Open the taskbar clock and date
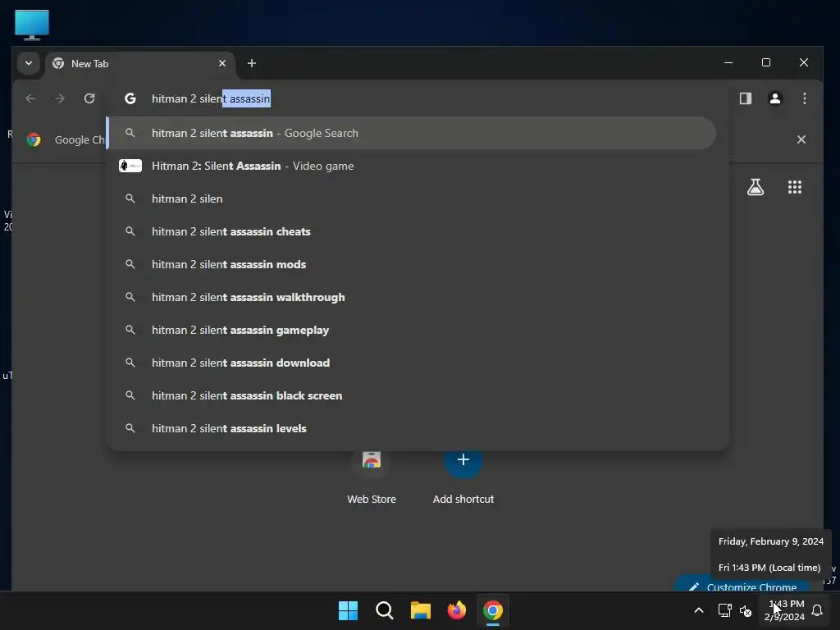Screen dimensions: 840x630 pos(784,610)
